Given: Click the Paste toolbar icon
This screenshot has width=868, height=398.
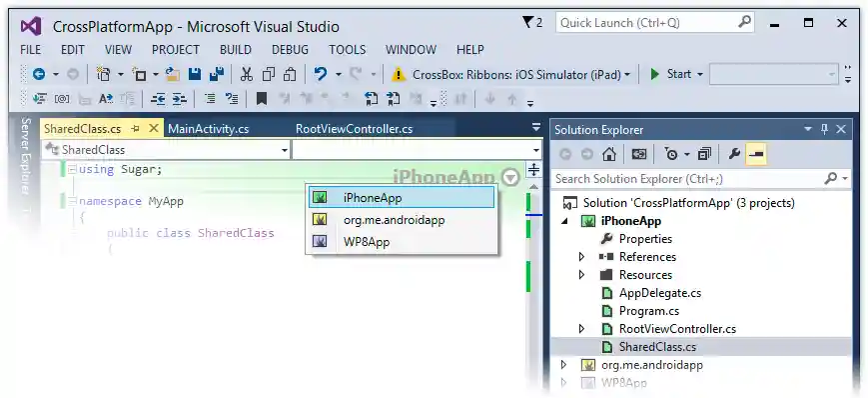Looking at the screenshot, I should point(290,74).
